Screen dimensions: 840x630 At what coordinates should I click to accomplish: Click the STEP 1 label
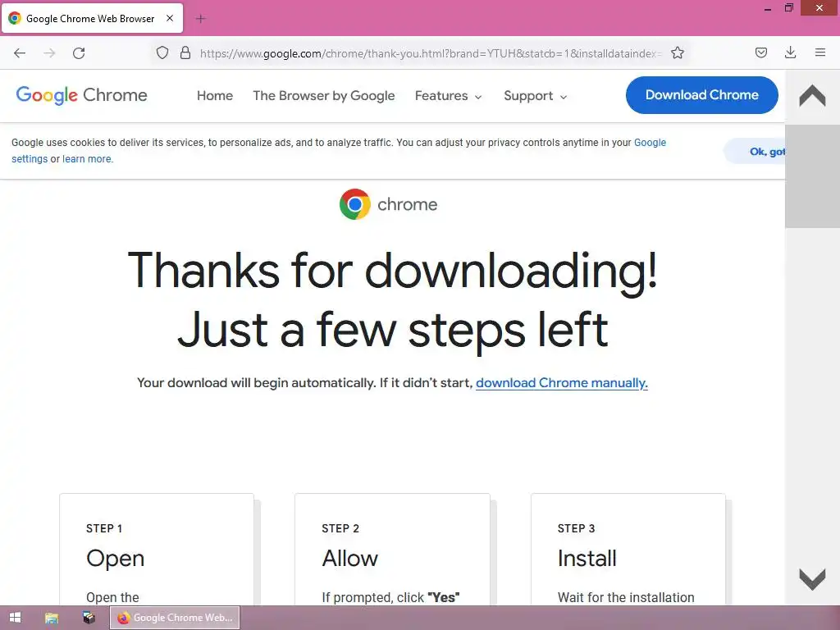tap(104, 529)
